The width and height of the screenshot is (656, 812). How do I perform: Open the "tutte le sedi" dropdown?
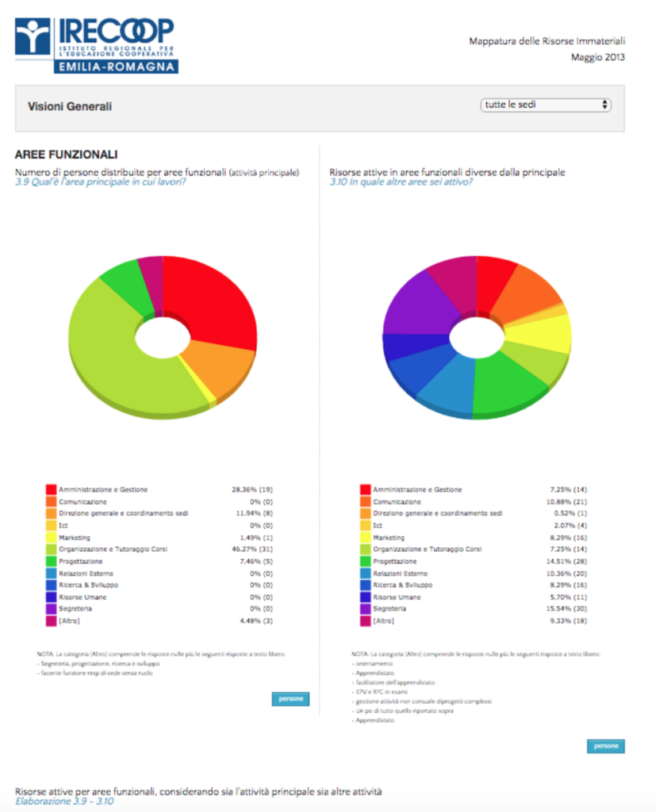coord(546,105)
